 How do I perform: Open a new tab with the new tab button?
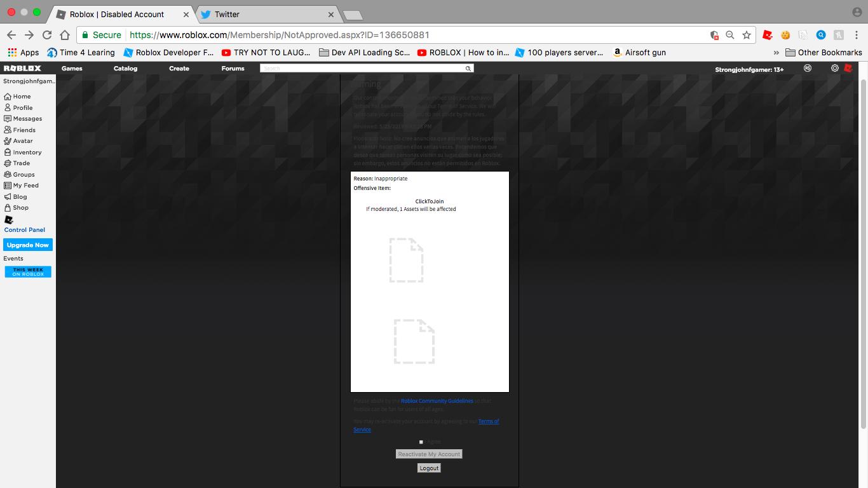[x=352, y=15]
